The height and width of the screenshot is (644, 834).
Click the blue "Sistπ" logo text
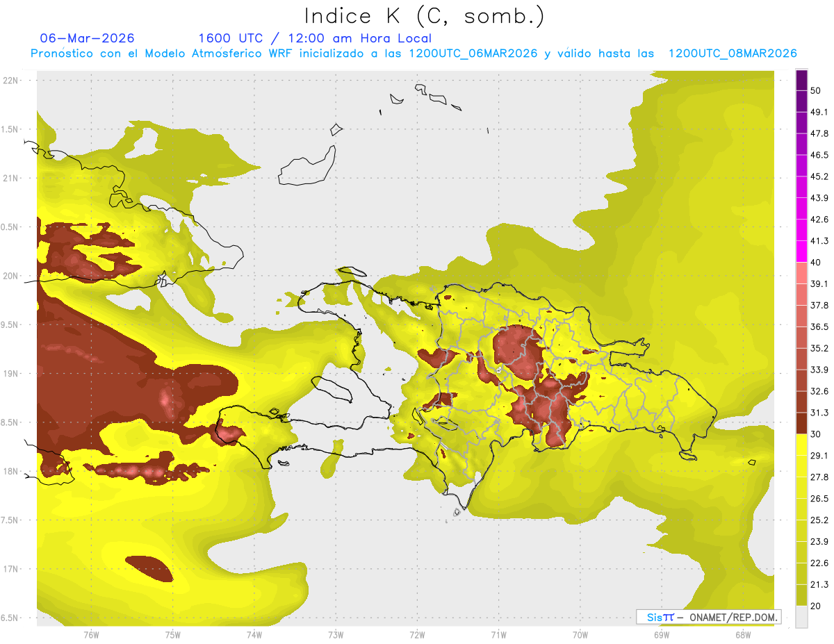pyautogui.click(x=661, y=617)
